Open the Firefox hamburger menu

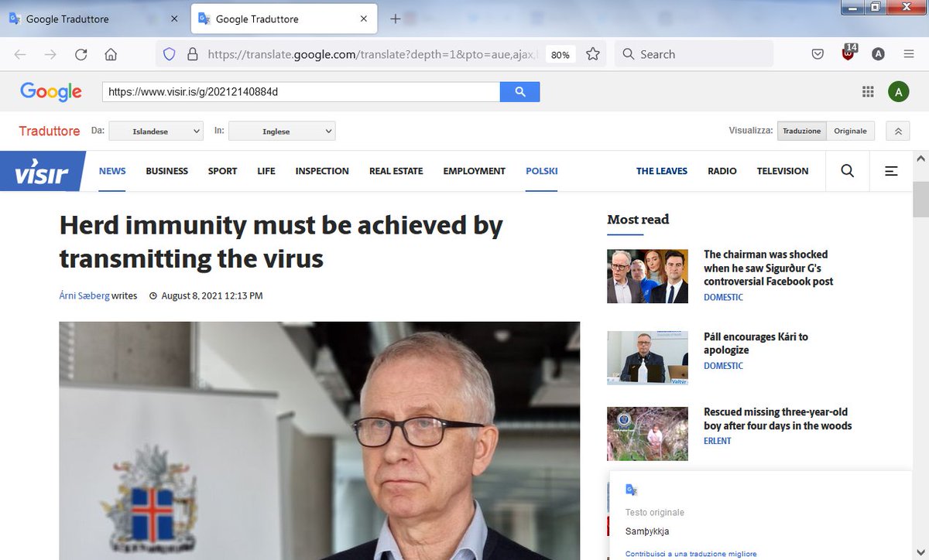[x=909, y=54]
